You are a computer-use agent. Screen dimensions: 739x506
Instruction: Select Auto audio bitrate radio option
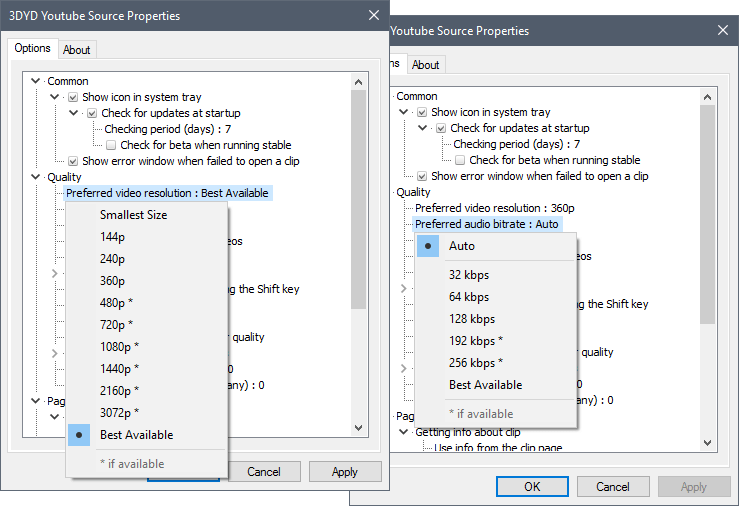coord(462,246)
